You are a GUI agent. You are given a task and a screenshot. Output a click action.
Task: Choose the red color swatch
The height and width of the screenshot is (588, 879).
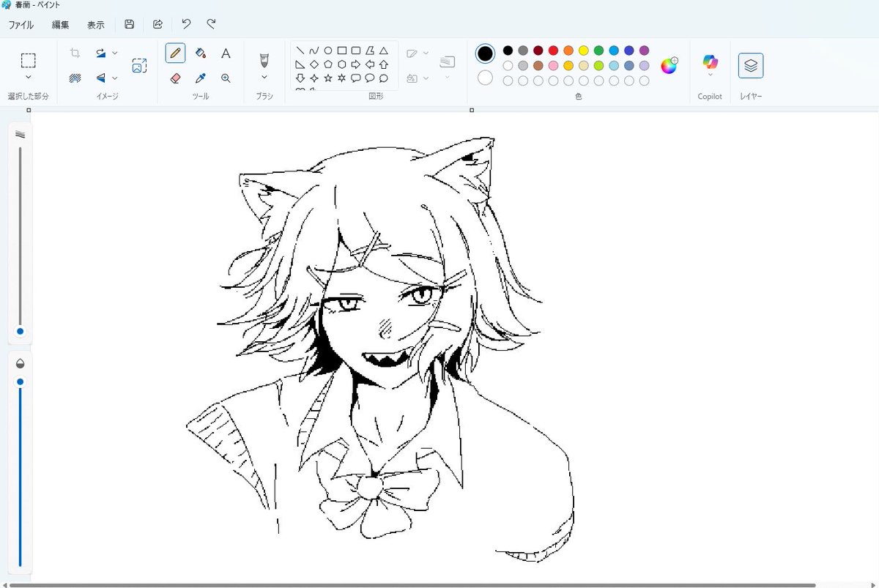point(553,51)
